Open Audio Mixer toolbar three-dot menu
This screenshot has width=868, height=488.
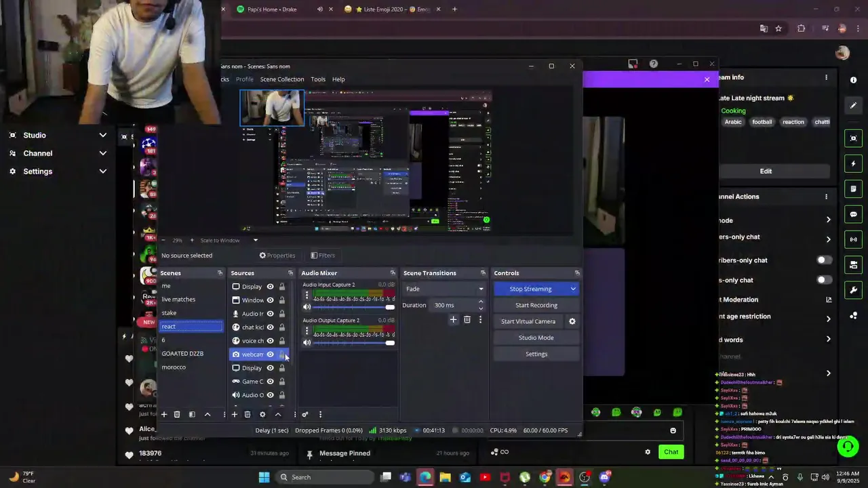(320, 414)
